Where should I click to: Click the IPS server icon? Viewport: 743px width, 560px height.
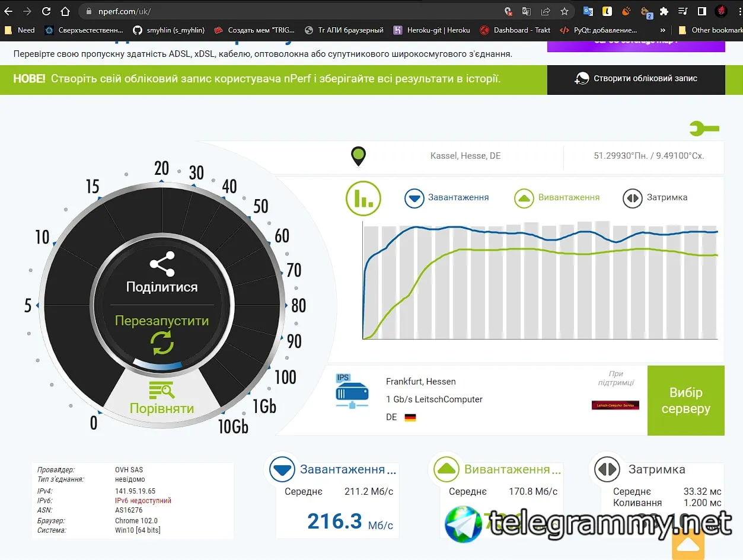point(352,391)
